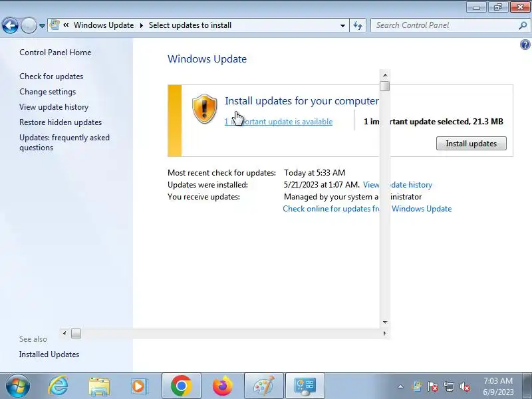This screenshot has height=399, width=532.
Task: Open Windows Media Player on taskbar
Action: 140,386
